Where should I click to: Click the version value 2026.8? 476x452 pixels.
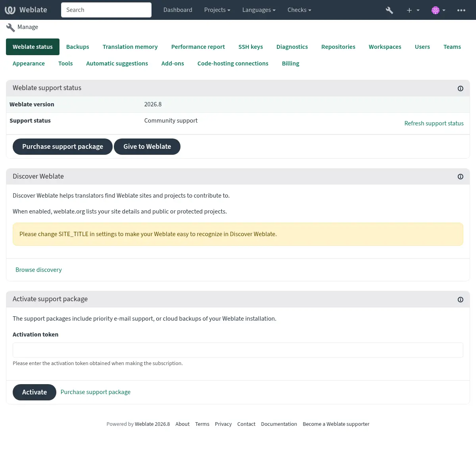(153, 104)
